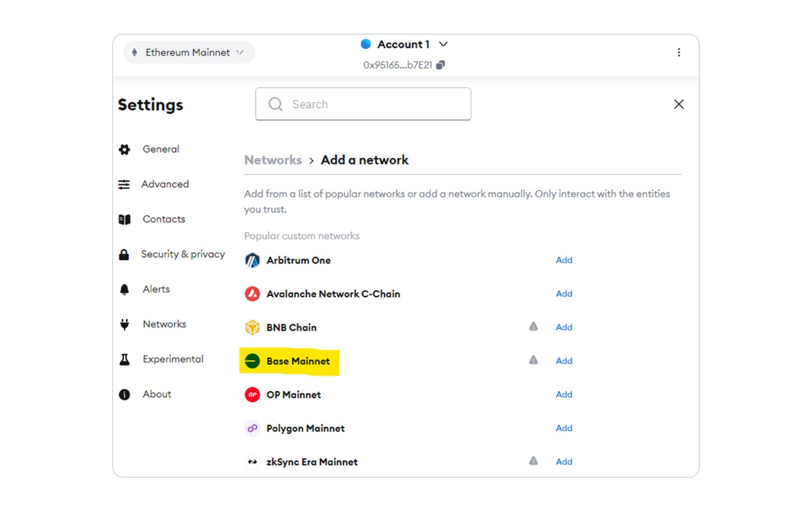
Task: Add the Polygon Mainnet network
Action: 564,428
